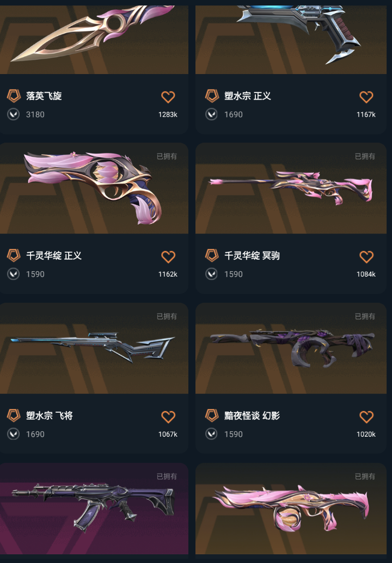Viewport: 392px width, 563px height.
Task: Toggle heart on 塑水宗 正义 skin
Action: point(366,97)
